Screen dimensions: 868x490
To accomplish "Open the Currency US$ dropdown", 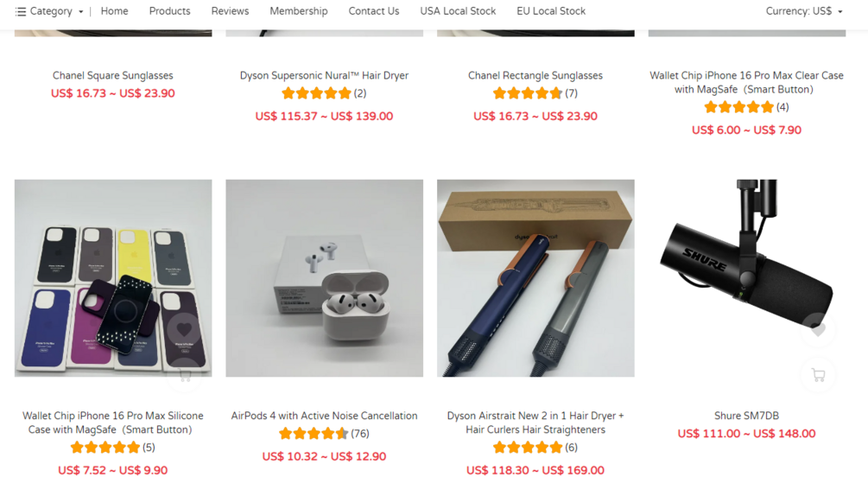I will click(x=804, y=11).
